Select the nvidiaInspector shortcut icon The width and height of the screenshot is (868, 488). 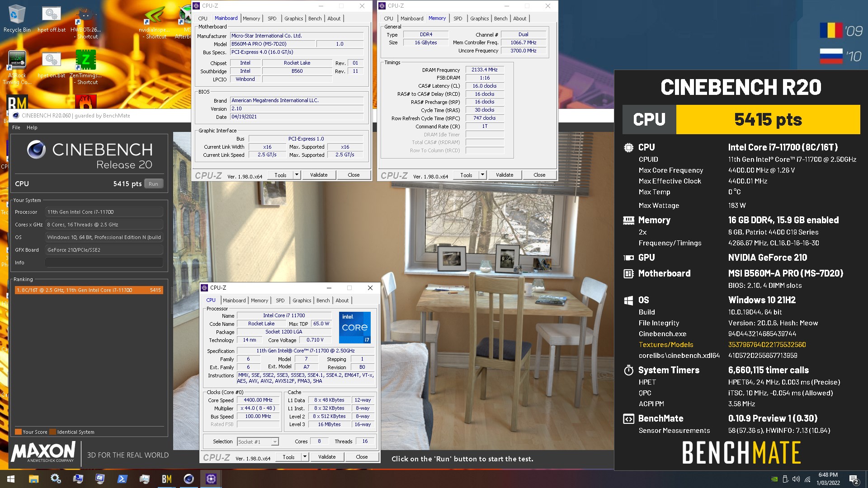click(155, 23)
